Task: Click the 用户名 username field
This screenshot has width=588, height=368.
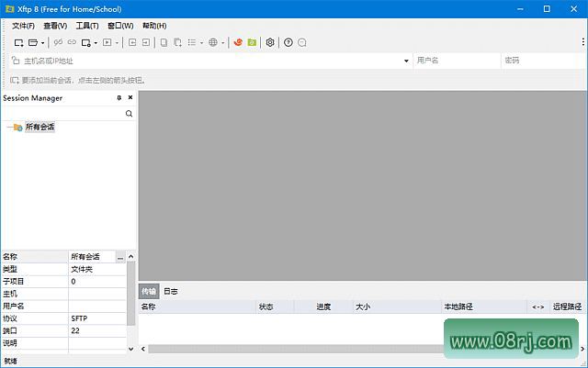Action: click(x=457, y=61)
